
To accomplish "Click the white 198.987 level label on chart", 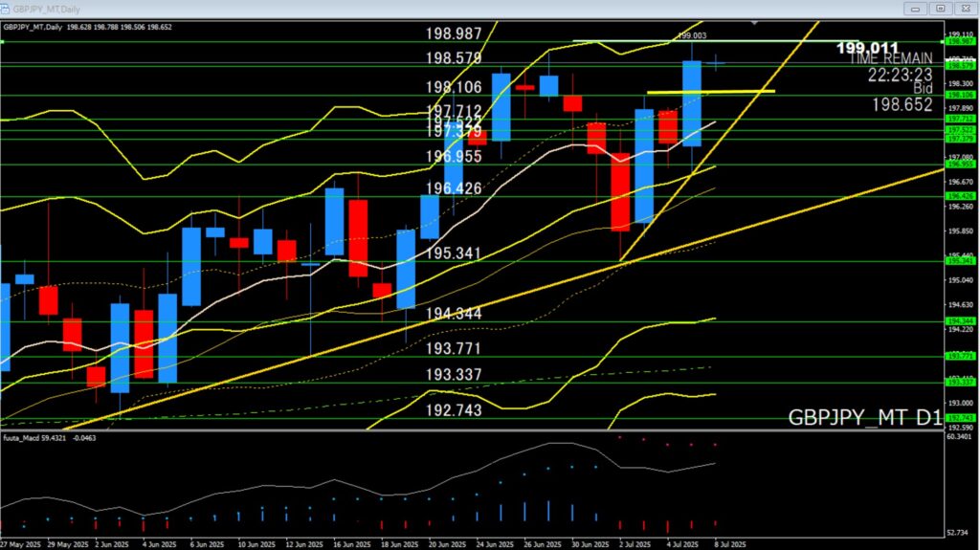I will [454, 33].
